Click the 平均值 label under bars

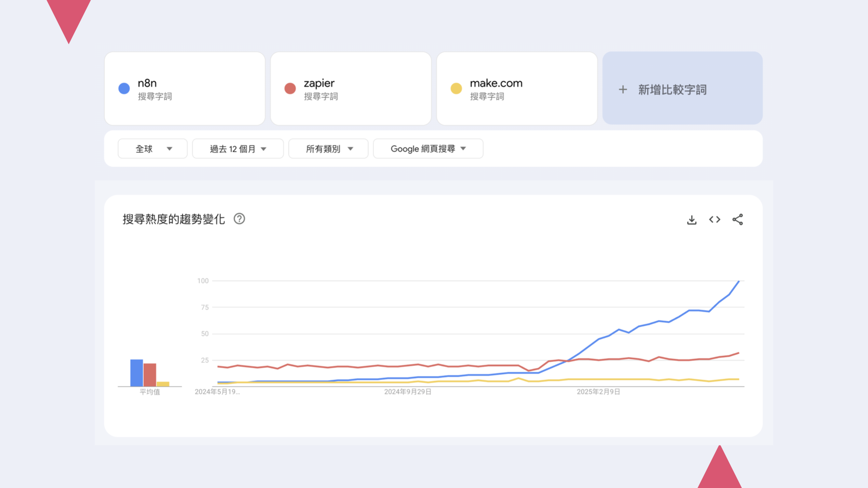150,392
